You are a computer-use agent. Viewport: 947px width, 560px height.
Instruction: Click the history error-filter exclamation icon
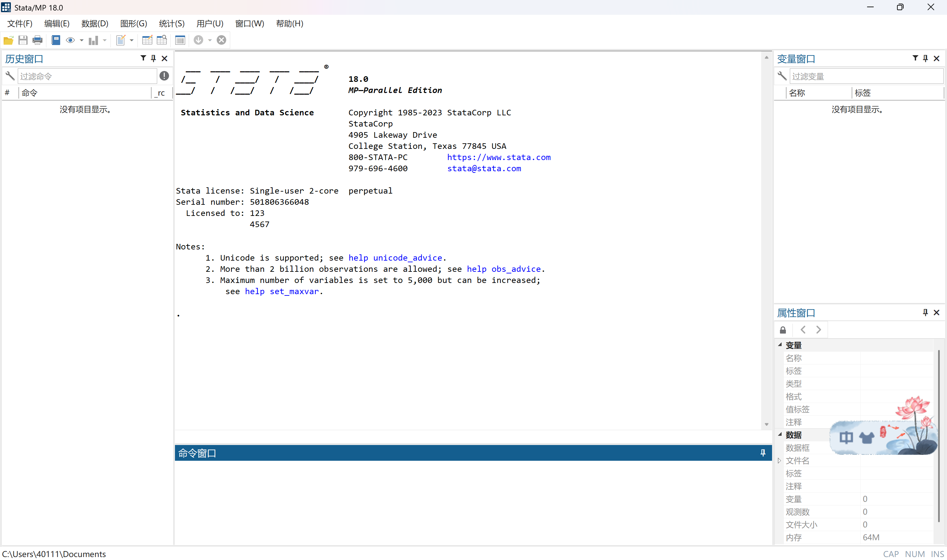point(164,76)
